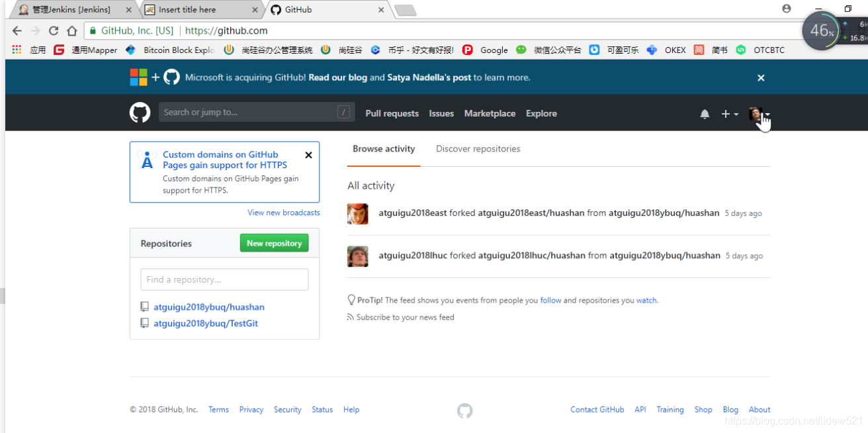
Task: Open the OKEX bookmark
Action: point(667,50)
